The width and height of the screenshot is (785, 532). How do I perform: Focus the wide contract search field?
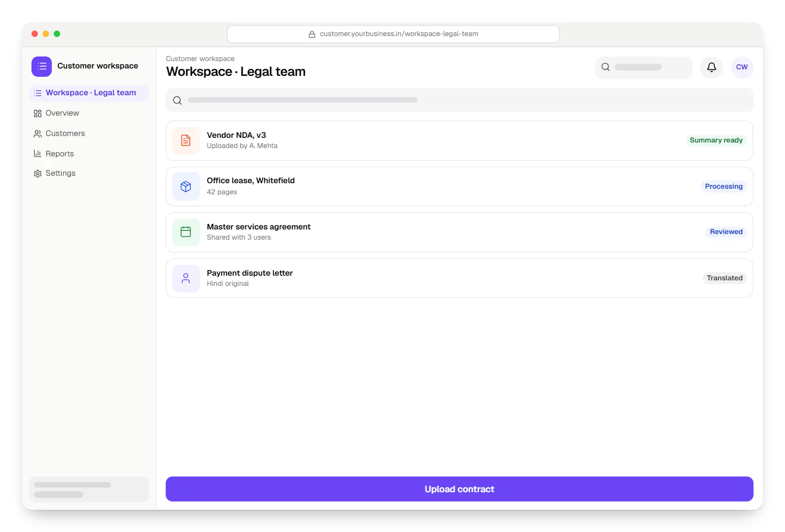pos(459,100)
